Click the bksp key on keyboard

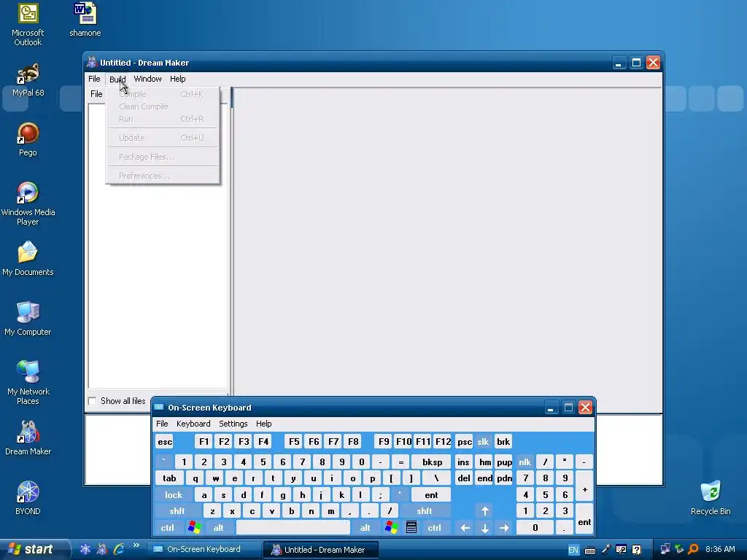click(432, 462)
